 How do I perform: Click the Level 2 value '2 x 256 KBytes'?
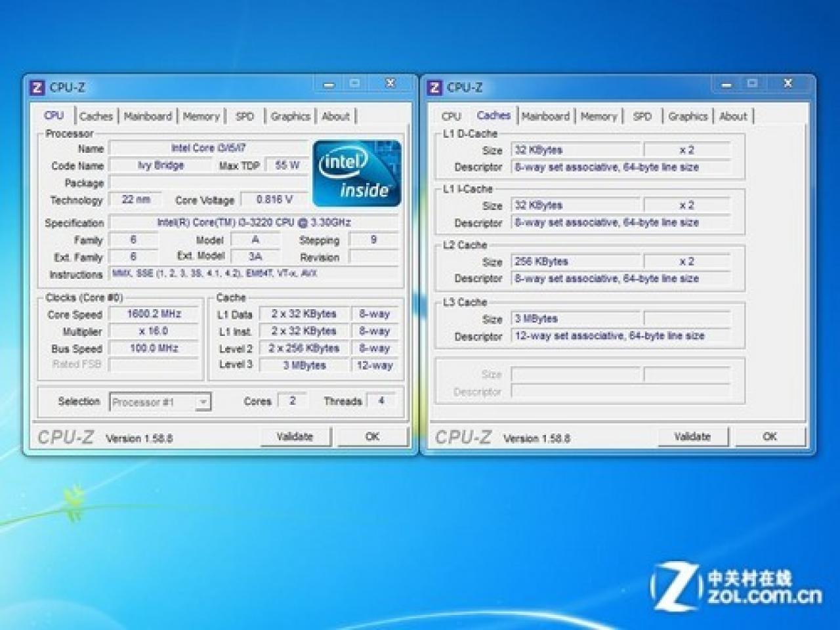pos(304,348)
